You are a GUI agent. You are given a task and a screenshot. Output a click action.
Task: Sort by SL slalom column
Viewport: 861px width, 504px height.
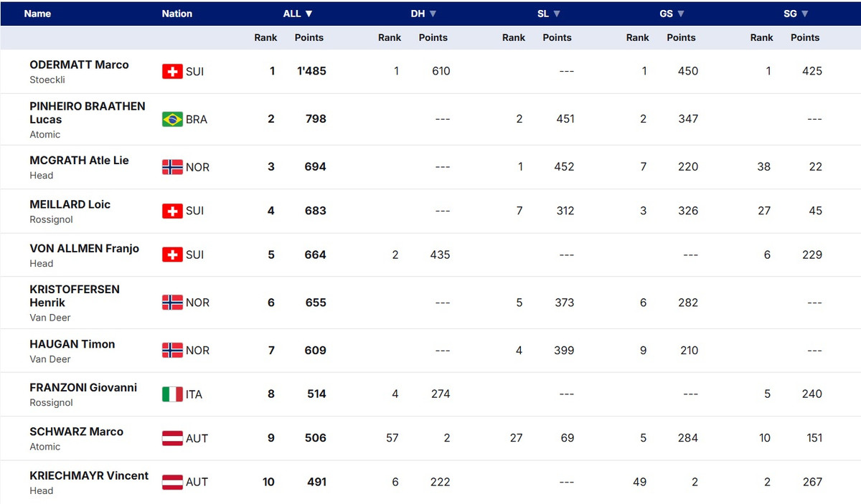tap(549, 14)
